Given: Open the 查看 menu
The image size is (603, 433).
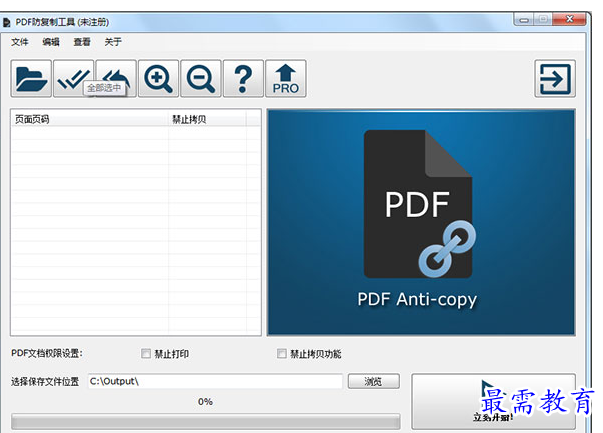Looking at the screenshot, I should (82, 42).
